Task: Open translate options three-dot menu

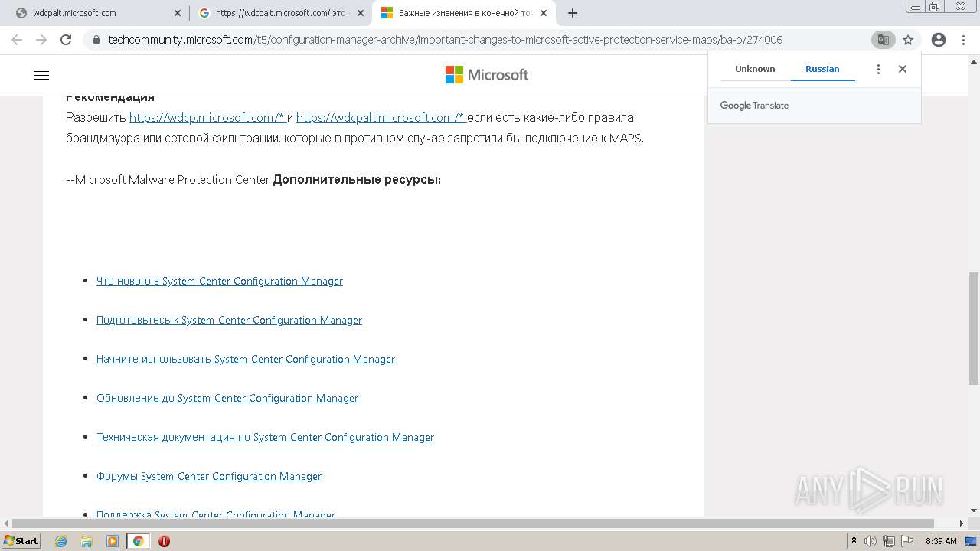Action: [878, 69]
